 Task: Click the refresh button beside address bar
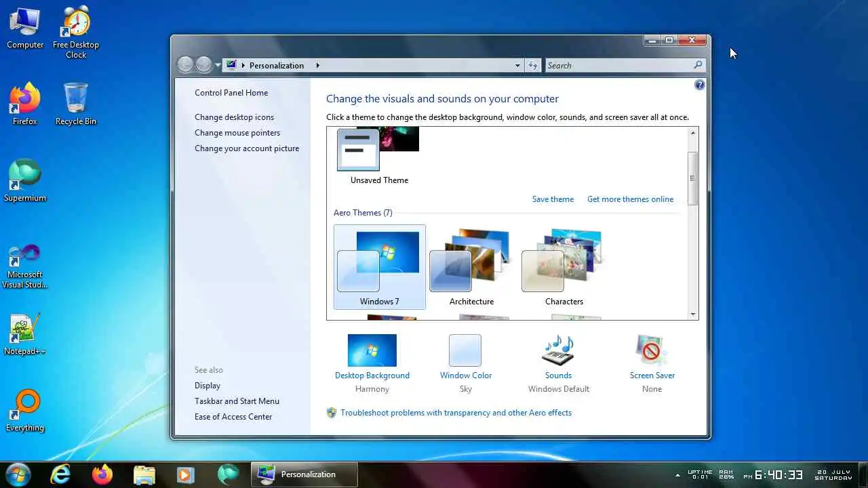tap(533, 66)
